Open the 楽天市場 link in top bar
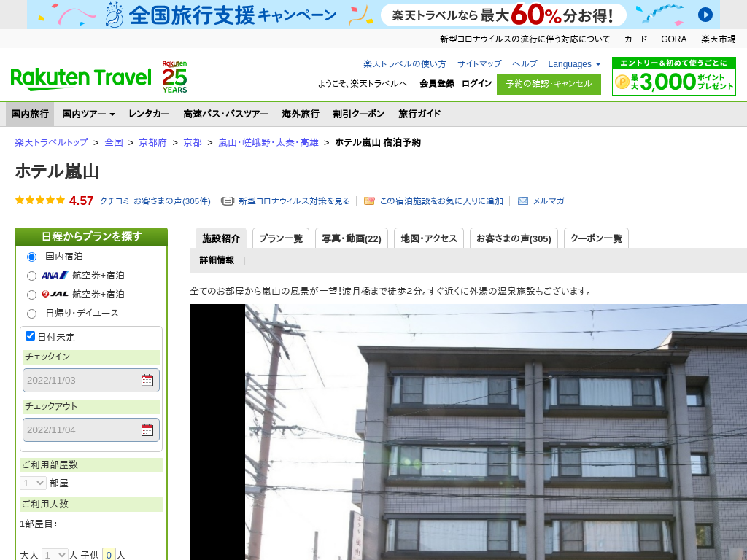Screen dimensions: 747x560 click(x=718, y=39)
